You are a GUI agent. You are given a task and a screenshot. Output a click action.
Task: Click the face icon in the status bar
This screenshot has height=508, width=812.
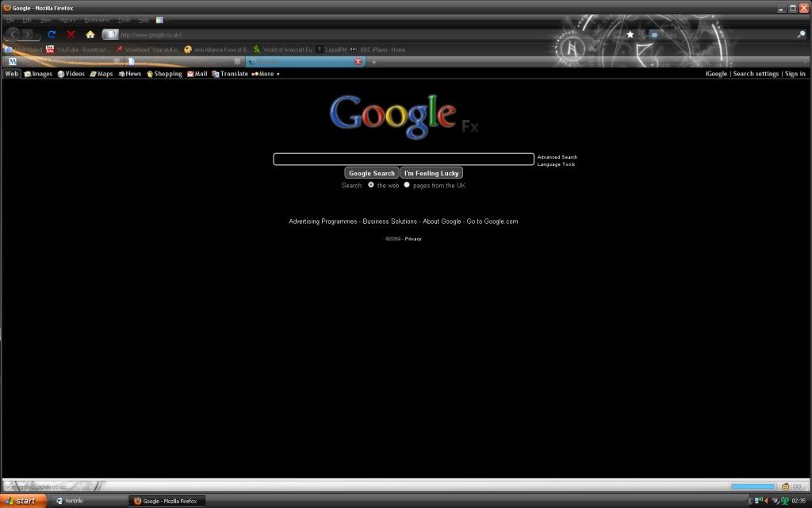pos(785,487)
